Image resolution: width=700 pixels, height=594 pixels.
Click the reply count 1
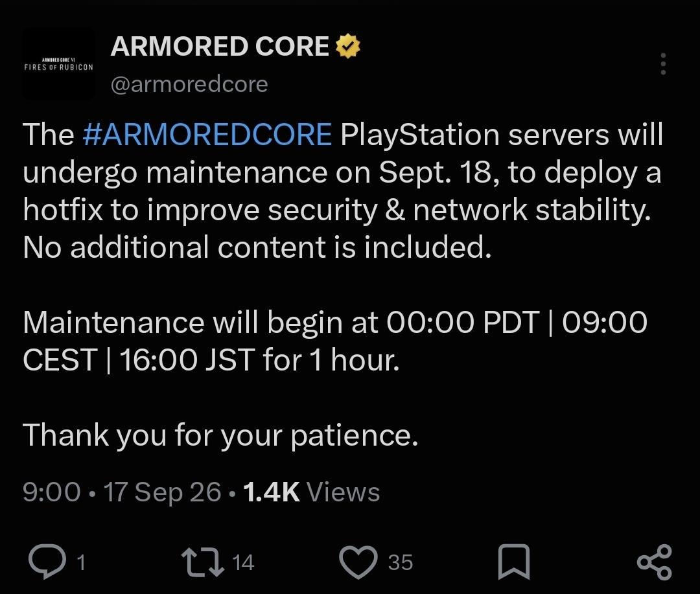[81, 562]
